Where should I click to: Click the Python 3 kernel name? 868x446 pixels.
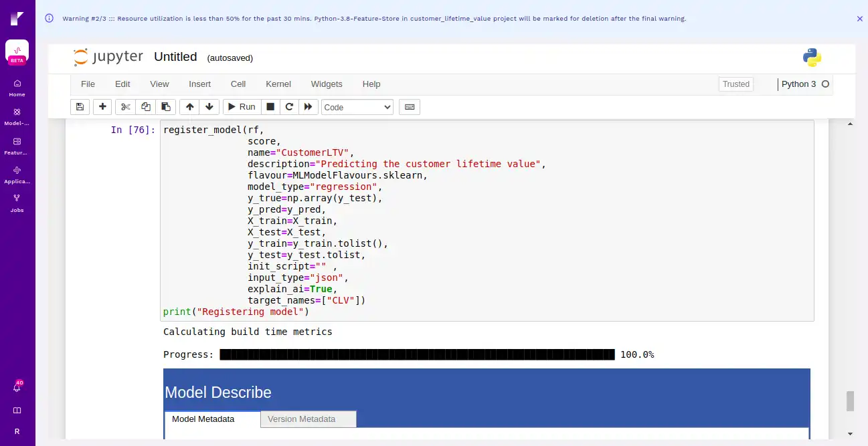(798, 84)
